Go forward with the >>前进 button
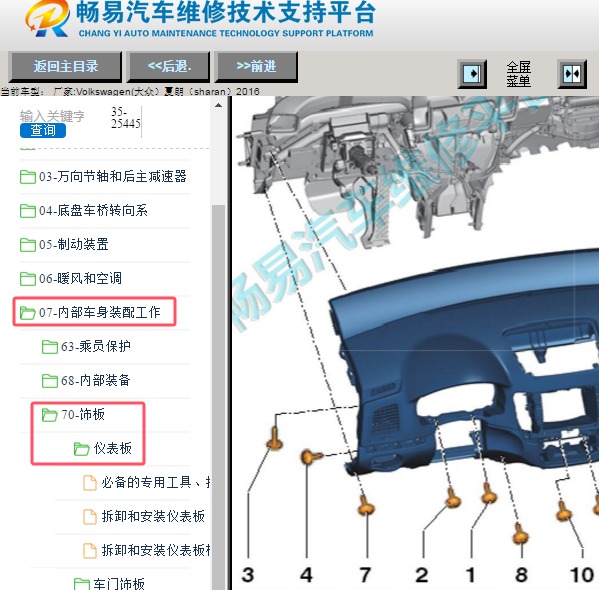This screenshot has height=590, width=599. (256, 67)
